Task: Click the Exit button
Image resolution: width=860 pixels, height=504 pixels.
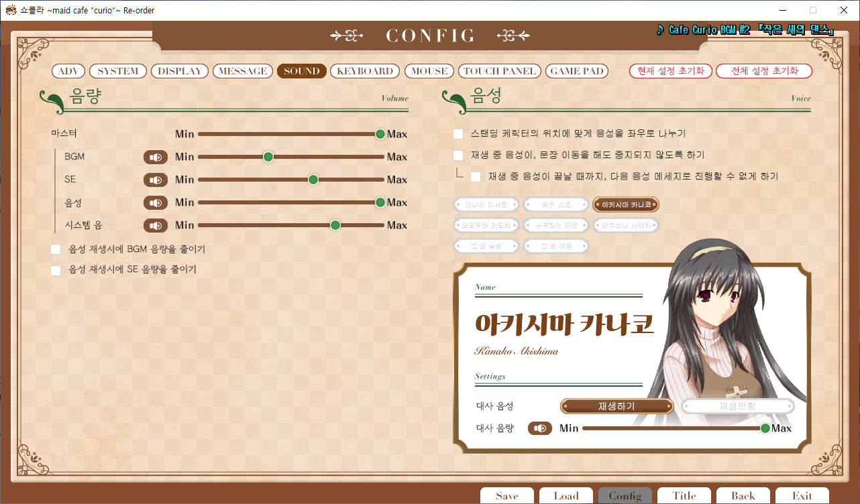Action: pyautogui.click(x=802, y=496)
